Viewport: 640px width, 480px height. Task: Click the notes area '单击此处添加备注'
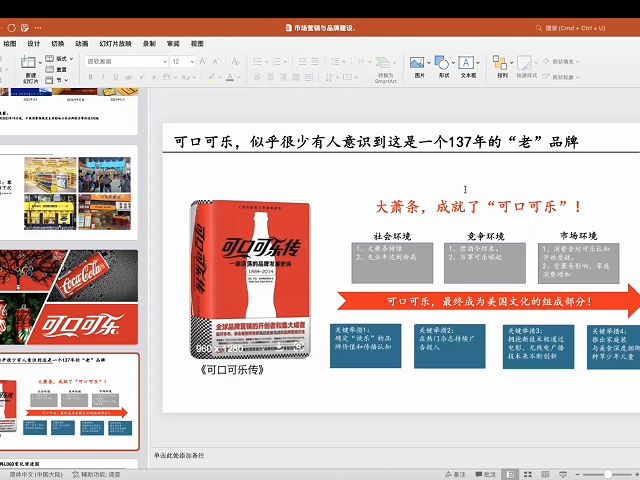(x=179, y=455)
